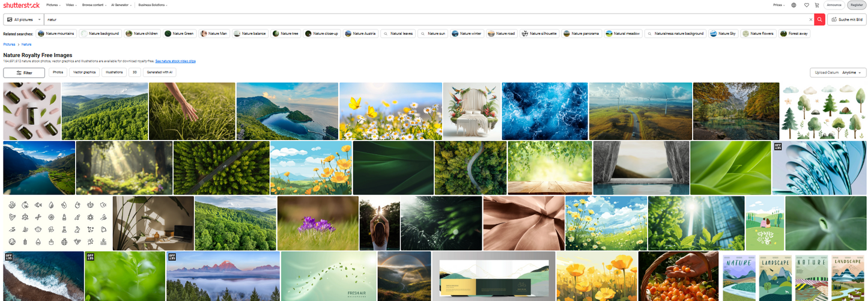868x301 pixels.
Task: Select the Nature mountains related search chip
Action: tap(56, 34)
